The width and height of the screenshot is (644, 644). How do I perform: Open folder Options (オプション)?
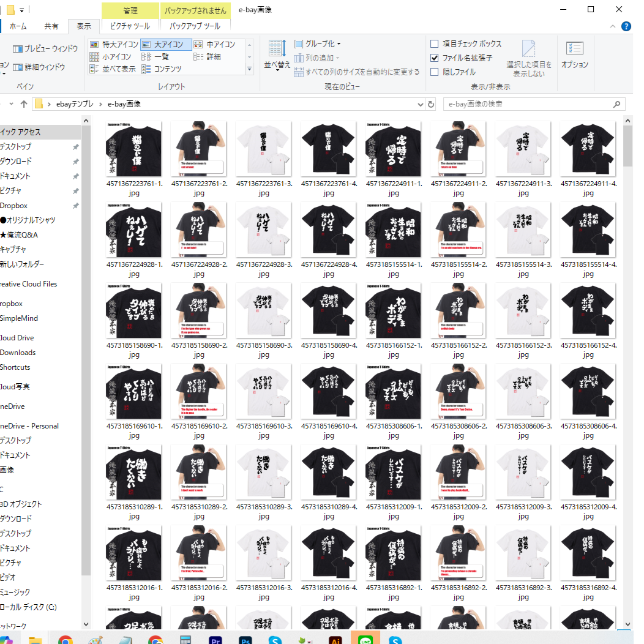pos(575,54)
